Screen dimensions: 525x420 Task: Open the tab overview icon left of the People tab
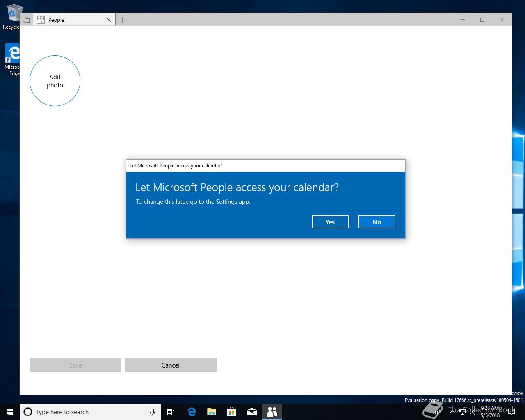(26, 20)
